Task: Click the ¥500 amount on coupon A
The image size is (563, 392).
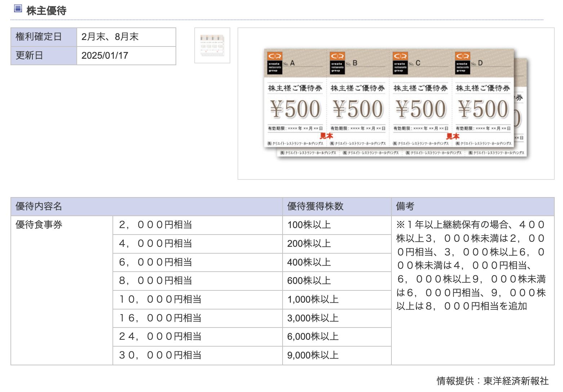Action: pos(295,109)
